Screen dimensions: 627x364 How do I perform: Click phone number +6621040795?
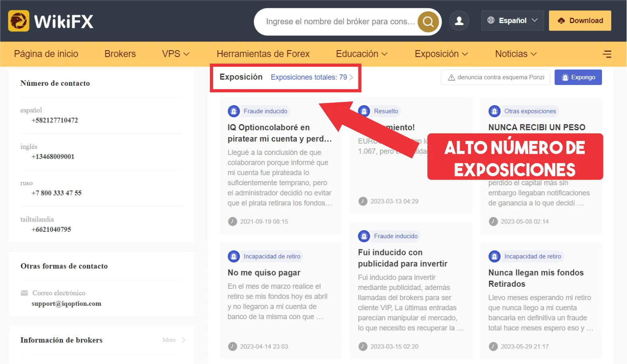click(x=51, y=229)
